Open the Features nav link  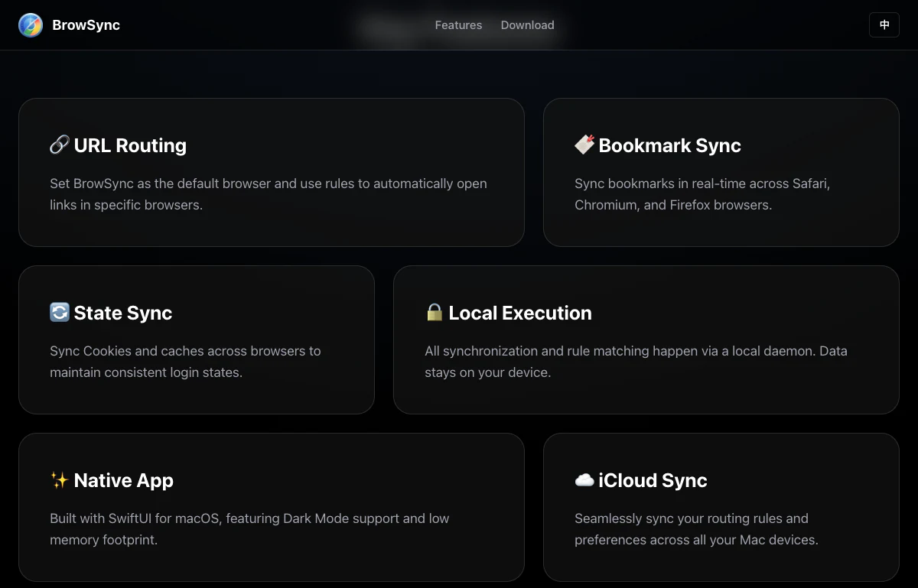tap(458, 25)
